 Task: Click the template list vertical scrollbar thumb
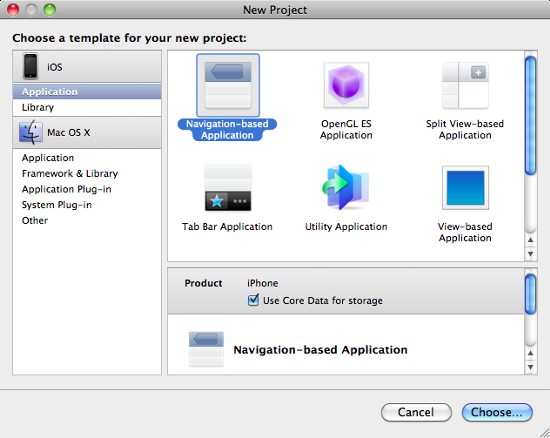pyautogui.click(x=530, y=115)
